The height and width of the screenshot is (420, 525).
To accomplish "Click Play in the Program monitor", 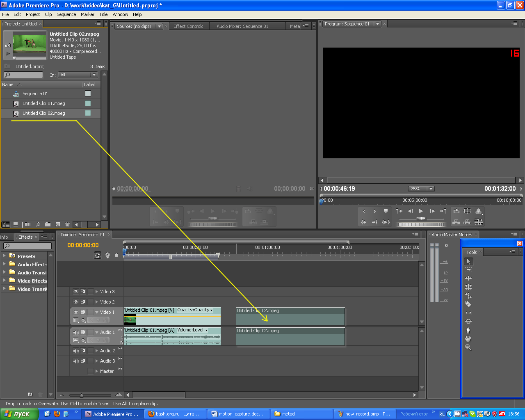I will click(x=421, y=211).
